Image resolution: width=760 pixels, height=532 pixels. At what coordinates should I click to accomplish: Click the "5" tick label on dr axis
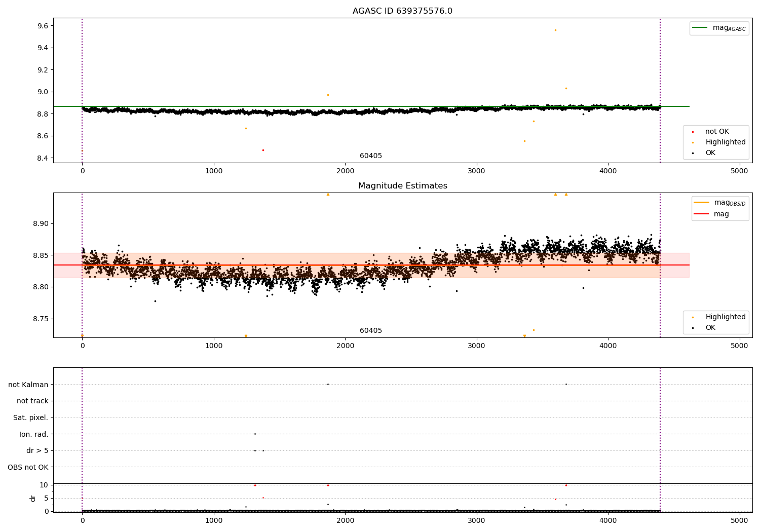[46, 499]
